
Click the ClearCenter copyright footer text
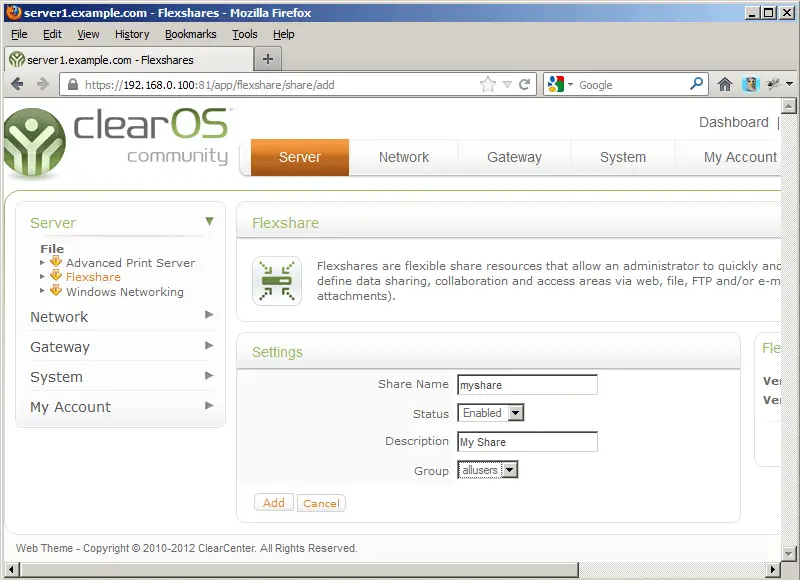pyautogui.click(x=187, y=548)
